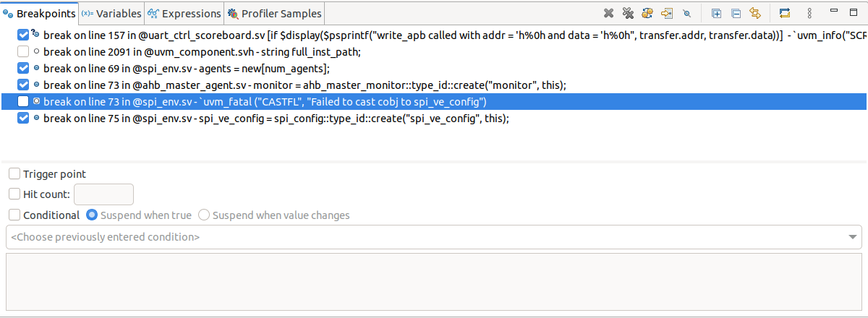868x318 pixels.
Task: Click breakpoint marker icon of line 69 row
Action: [36, 68]
